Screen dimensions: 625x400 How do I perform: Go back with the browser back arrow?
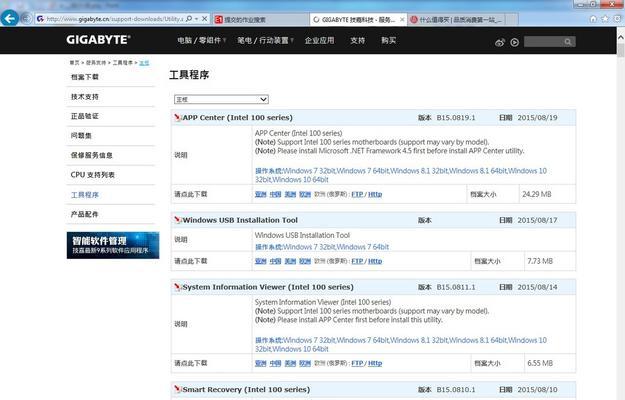click(10, 18)
